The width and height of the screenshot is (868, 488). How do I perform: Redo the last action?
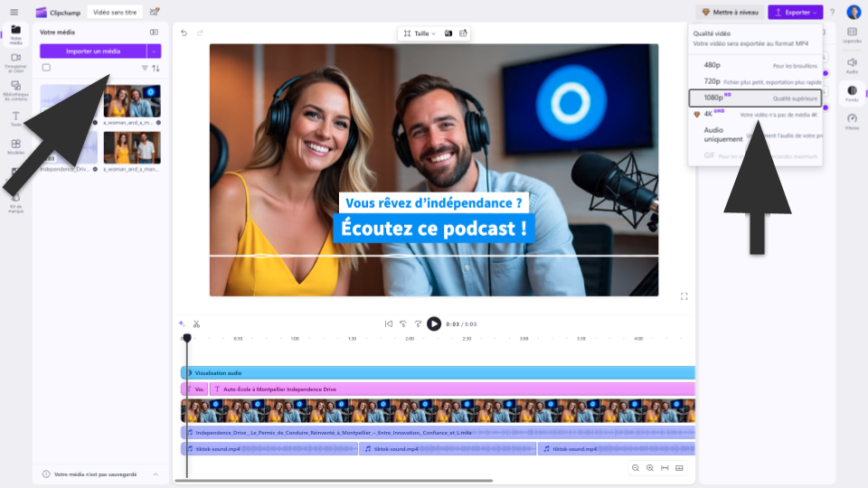200,33
